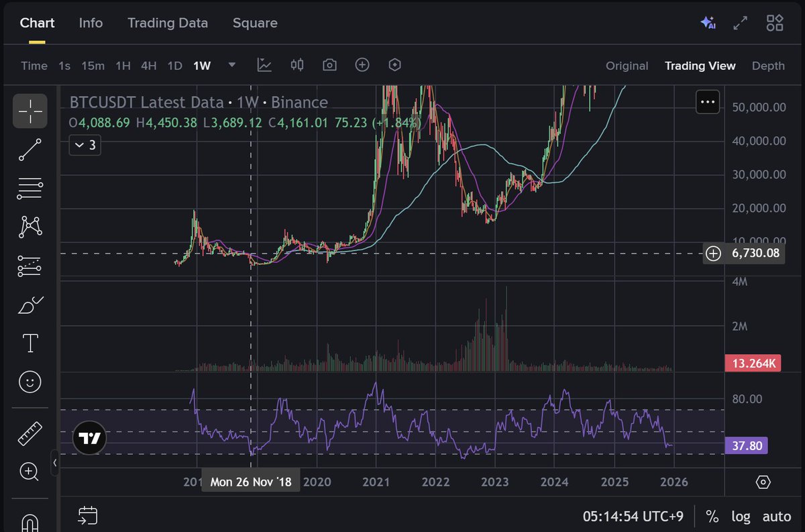Switch to Depth chart view
Viewport: 805px width, 532px height.
pos(768,66)
